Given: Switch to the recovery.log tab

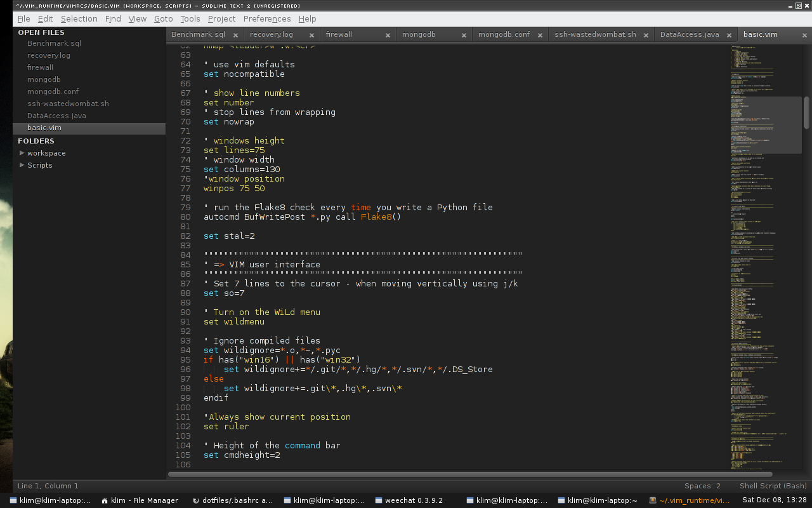Looking at the screenshot, I should pyautogui.click(x=272, y=34).
